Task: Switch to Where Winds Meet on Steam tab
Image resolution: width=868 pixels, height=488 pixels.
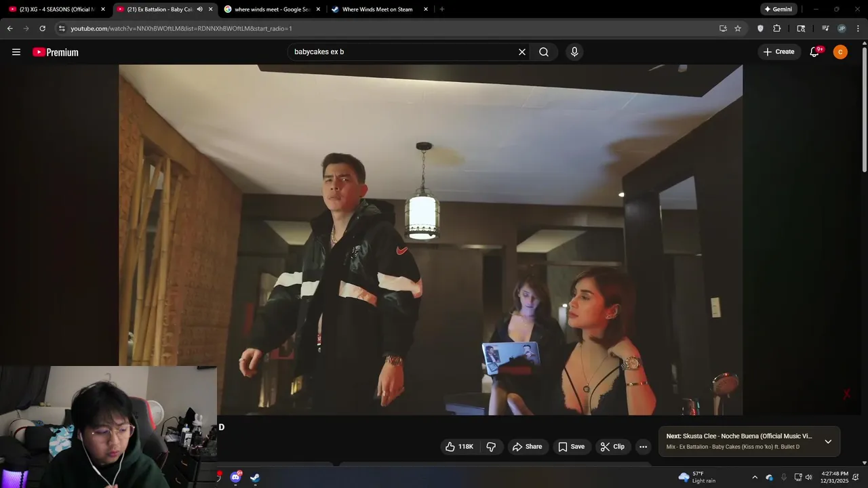Action: (x=379, y=9)
